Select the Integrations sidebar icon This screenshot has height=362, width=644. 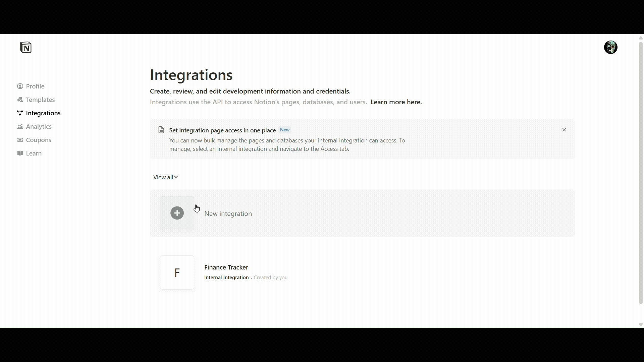coord(20,113)
